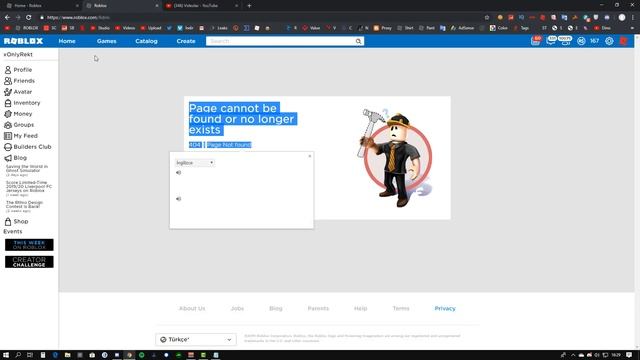This screenshot has height=360, width=640.
Task: Open the My Feed icon in the sidebar
Action: click(8, 136)
